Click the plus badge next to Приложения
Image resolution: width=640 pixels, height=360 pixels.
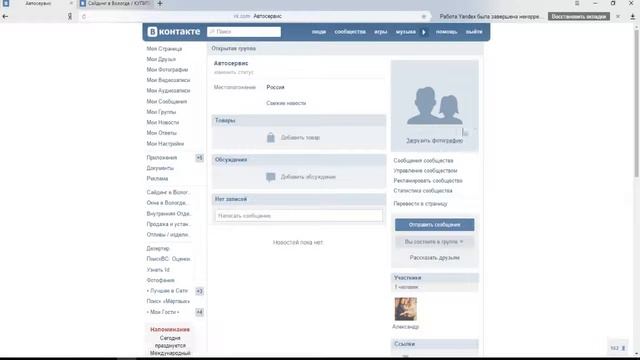click(x=199, y=158)
